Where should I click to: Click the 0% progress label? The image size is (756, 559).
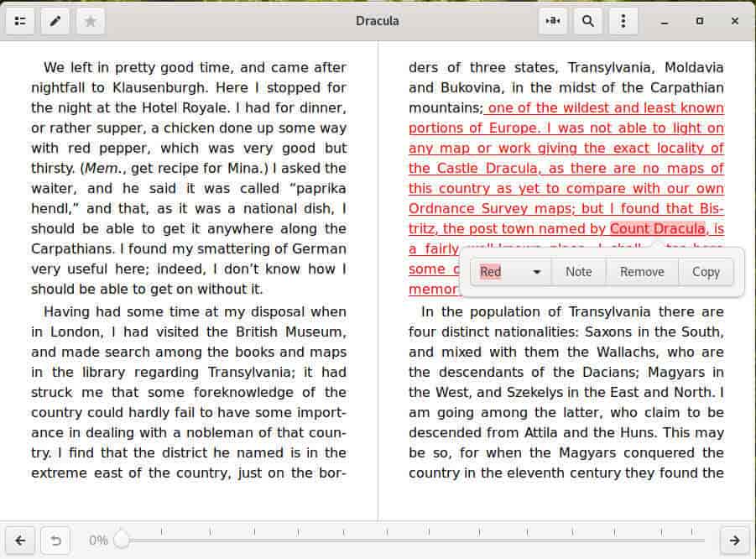(98, 541)
